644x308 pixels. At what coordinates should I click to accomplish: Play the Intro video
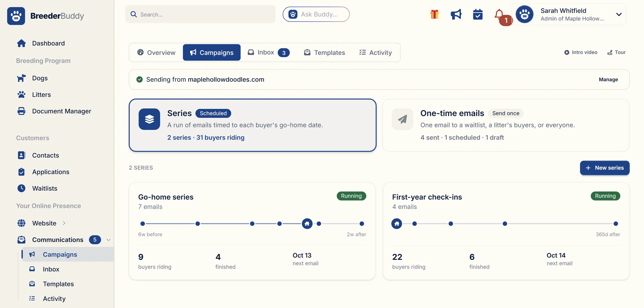tap(581, 52)
